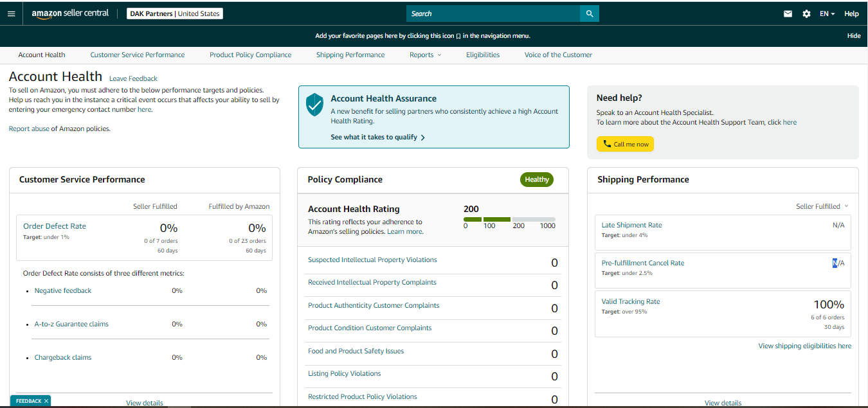This screenshot has width=868, height=408.
Task: Click the search magnifier button
Action: coord(589,13)
